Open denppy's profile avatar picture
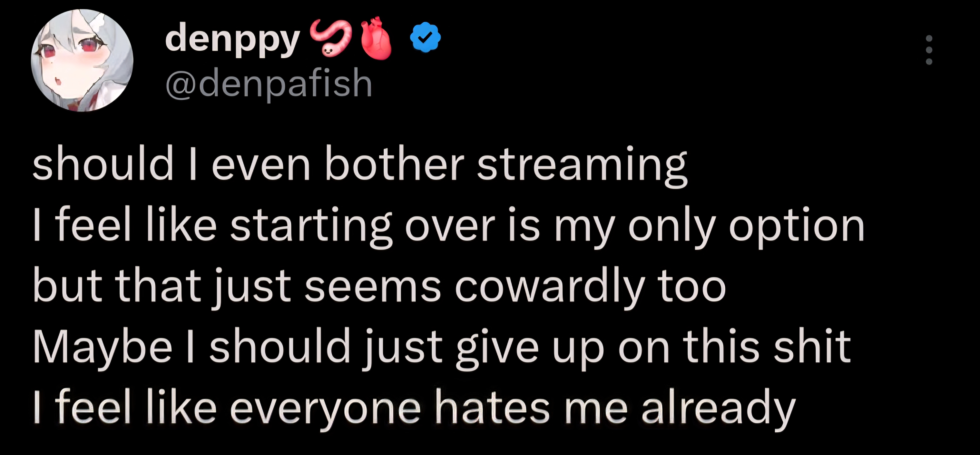 coord(82,61)
